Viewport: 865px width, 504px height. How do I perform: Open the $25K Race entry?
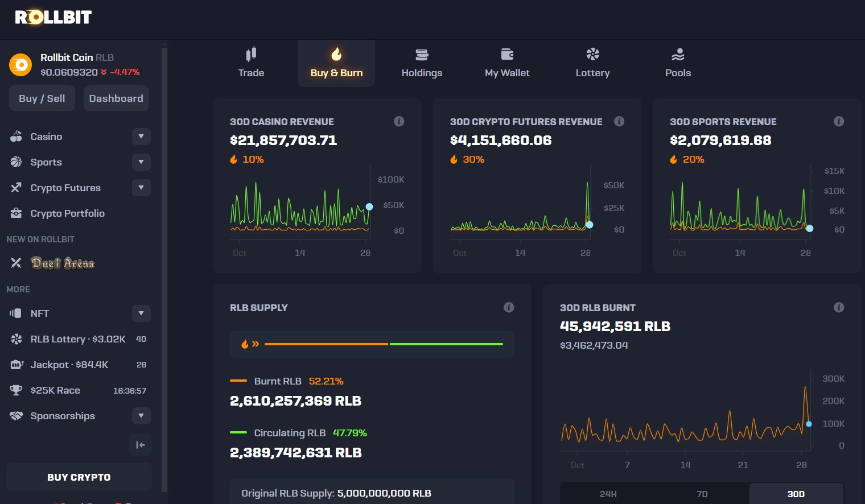55,390
